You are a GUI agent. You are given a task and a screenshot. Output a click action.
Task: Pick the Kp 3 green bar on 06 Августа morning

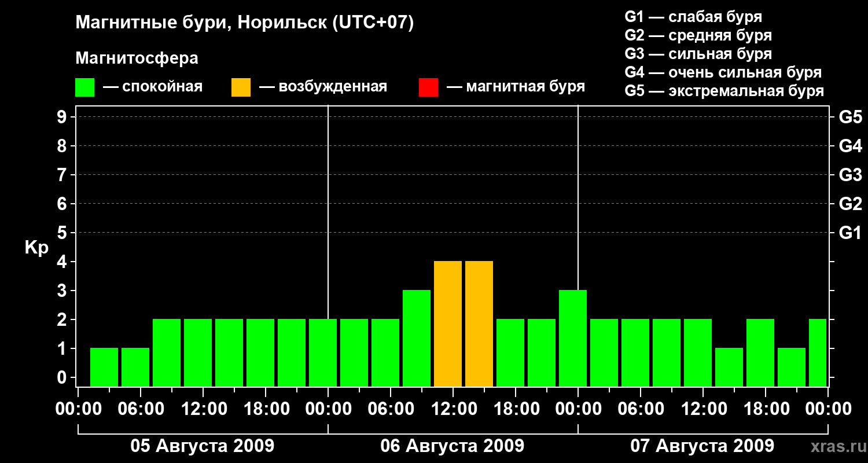(417, 338)
